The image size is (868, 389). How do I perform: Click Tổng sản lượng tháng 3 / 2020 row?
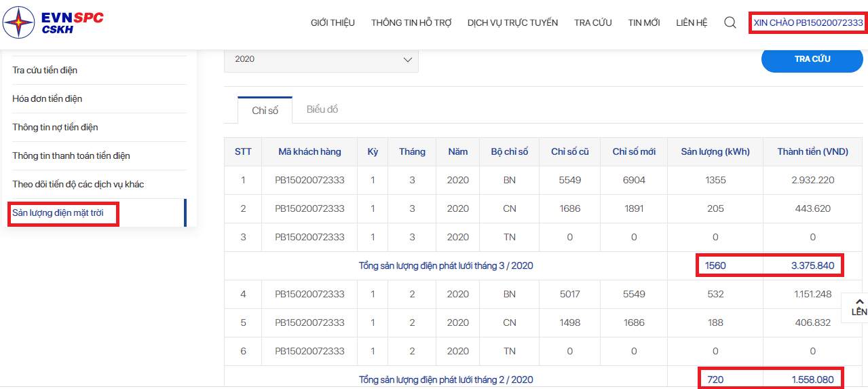coord(446,265)
